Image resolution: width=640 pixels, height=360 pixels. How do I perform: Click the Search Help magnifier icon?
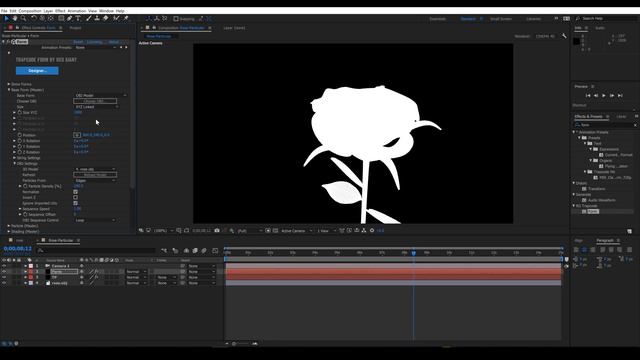click(578, 19)
